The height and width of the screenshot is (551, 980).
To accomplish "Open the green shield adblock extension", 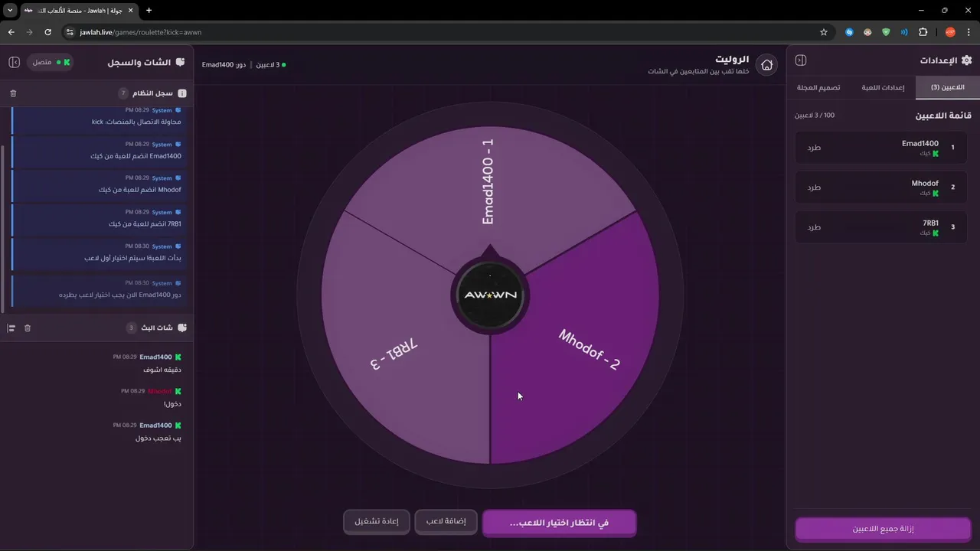I will tap(886, 32).
